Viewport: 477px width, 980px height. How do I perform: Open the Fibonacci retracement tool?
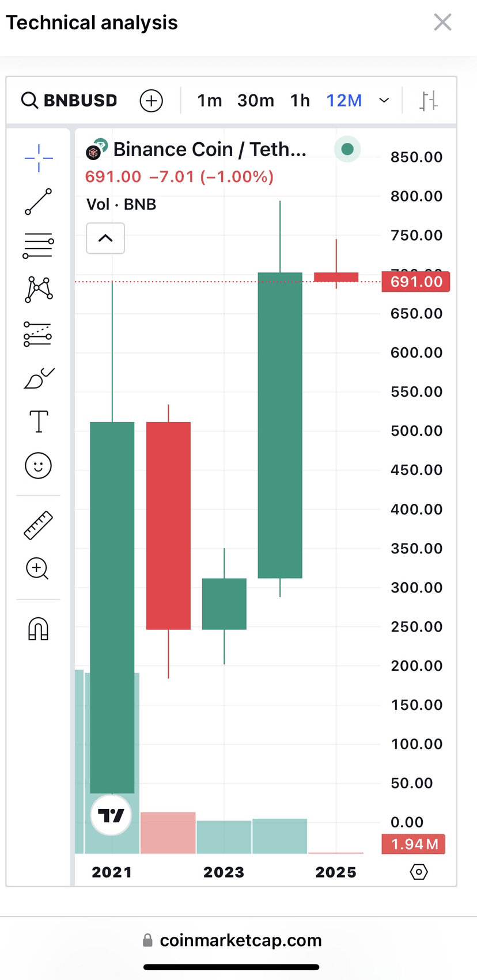(x=39, y=245)
